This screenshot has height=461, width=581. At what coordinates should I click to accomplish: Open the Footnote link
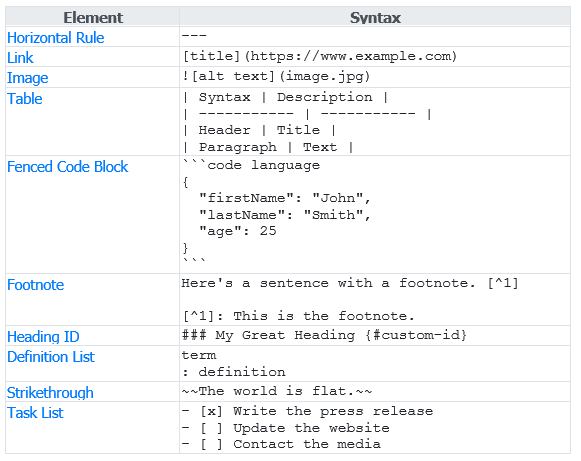[x=35, y=285]
